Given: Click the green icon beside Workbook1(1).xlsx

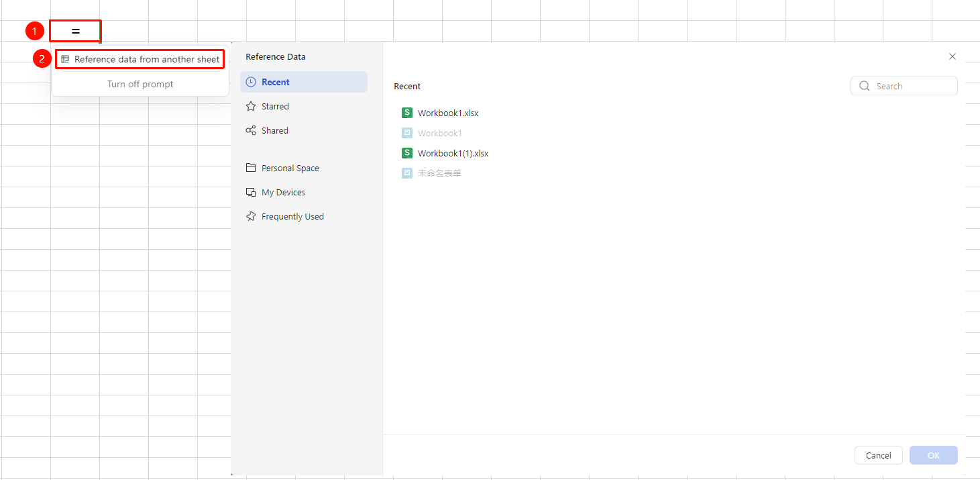Looking at the screenshot, I should coord(406,153).
